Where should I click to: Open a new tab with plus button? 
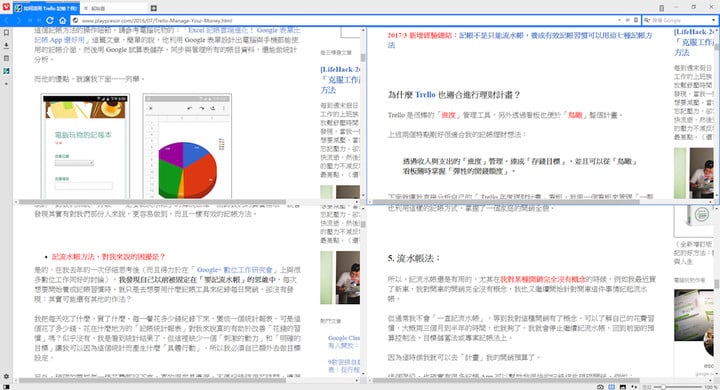click(x=153, y=8)
